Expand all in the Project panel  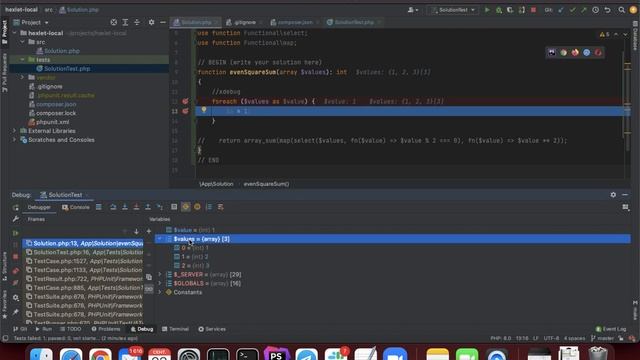(x=125, y=22)
